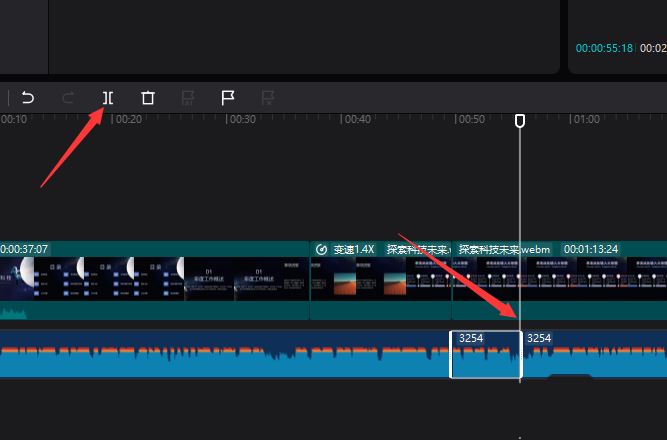Click the 00:30 mark on timeline ruler
Image resolution: width=667 pixels, height=440 pixels.
click(242, 119)
